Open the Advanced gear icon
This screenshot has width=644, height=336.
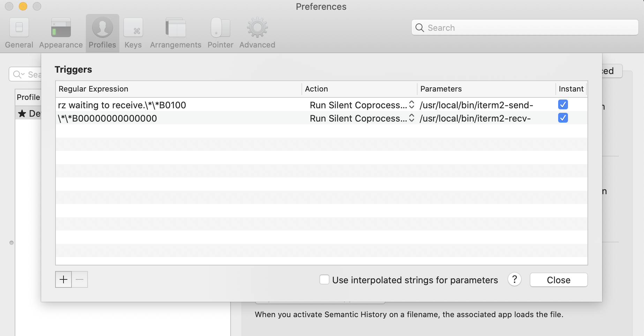tap(257, 27)
